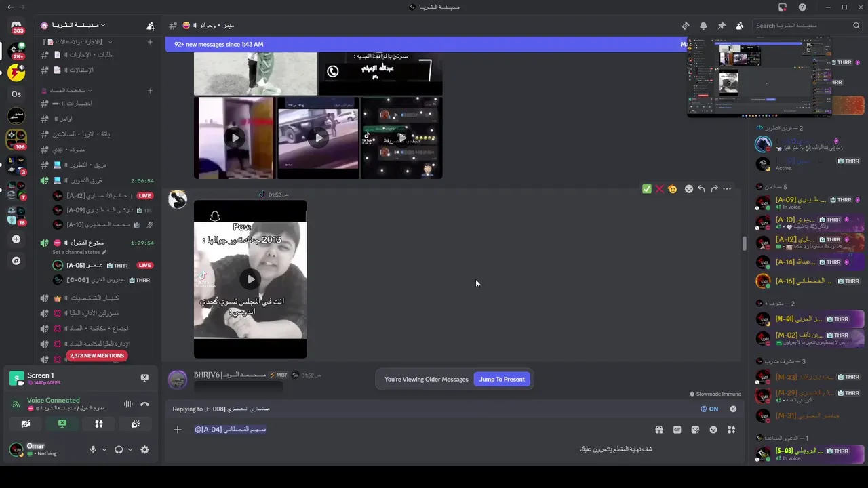Viewport: 868px width, 488px height.
Task: Open Discover servers compass icon
Action: click(16, 260)
